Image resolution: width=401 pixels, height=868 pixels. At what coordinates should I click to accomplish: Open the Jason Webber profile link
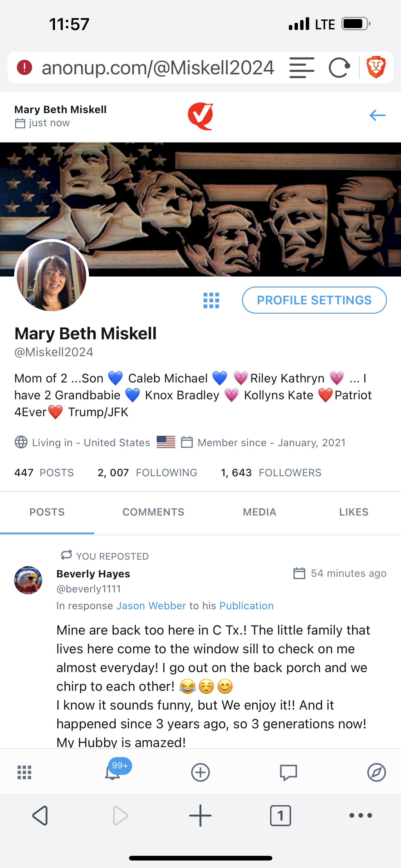pos(151,606)
